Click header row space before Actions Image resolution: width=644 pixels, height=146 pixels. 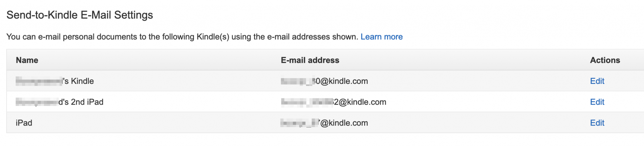[x=464, y=60]
